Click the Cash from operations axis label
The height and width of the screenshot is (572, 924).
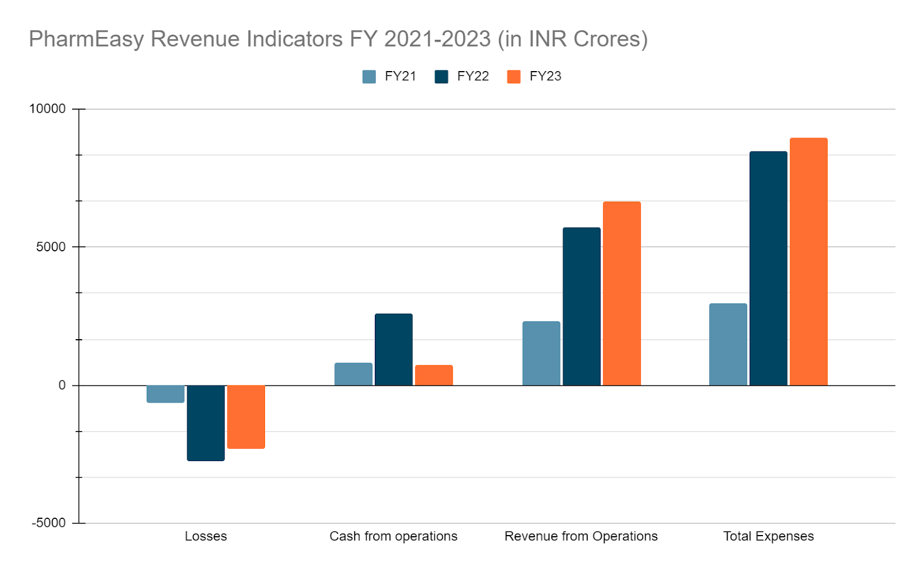393,536
